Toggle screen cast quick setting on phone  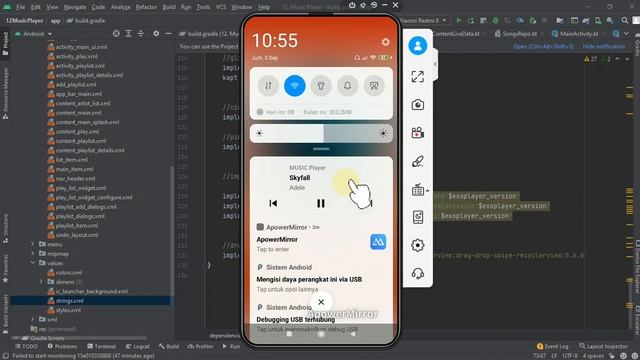(374, 86)
